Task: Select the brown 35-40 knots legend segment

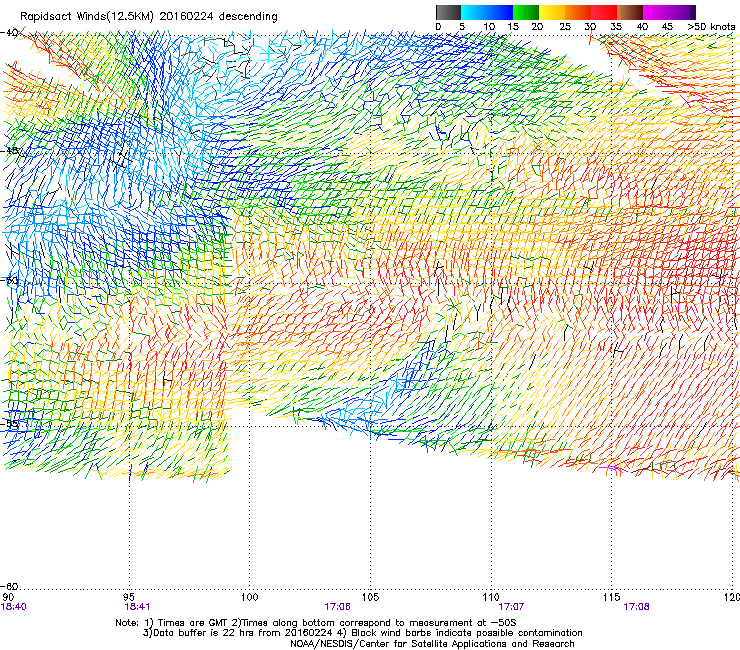Action: coord(630,12)
